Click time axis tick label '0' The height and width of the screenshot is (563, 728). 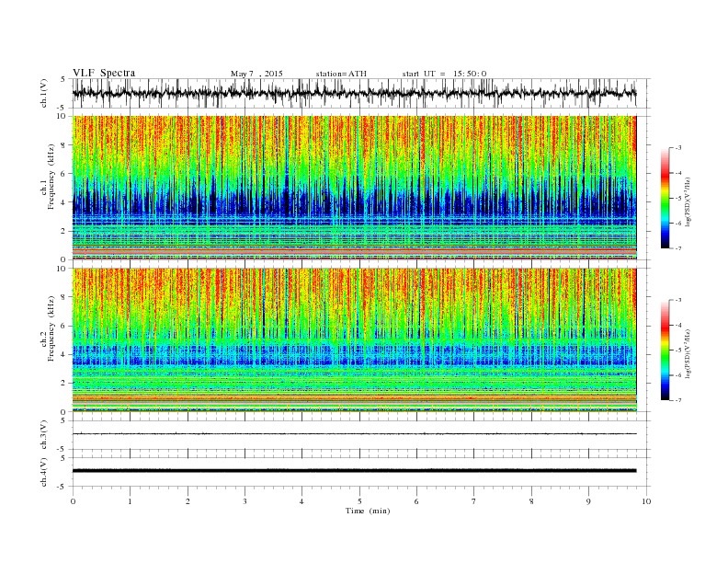(73, 501)
